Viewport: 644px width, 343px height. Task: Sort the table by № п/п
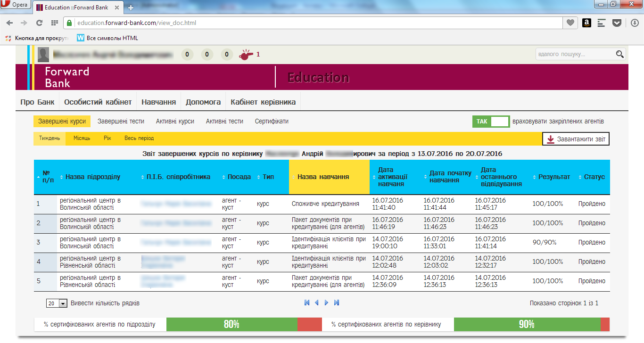45,177
